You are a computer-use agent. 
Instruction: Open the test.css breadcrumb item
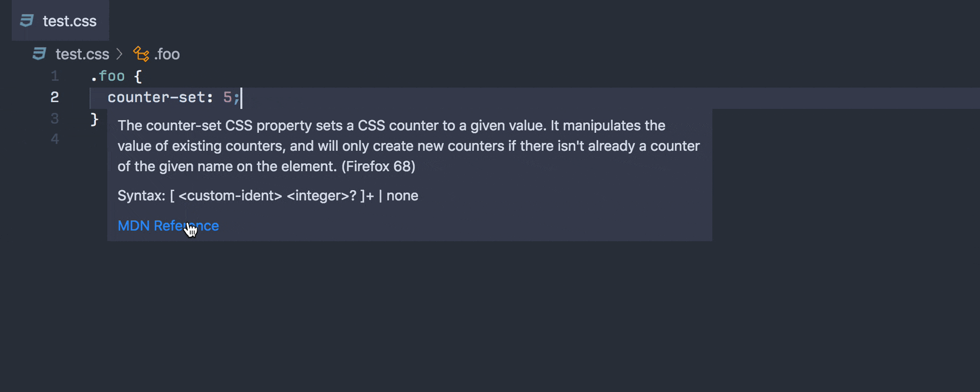(x=82, y=54)
